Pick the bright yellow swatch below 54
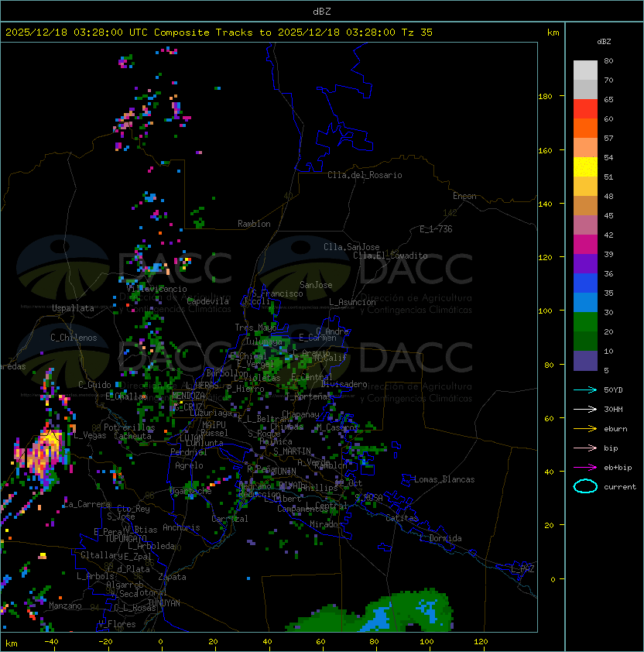Viewport: 644px width, 652px height. (585, 166)
